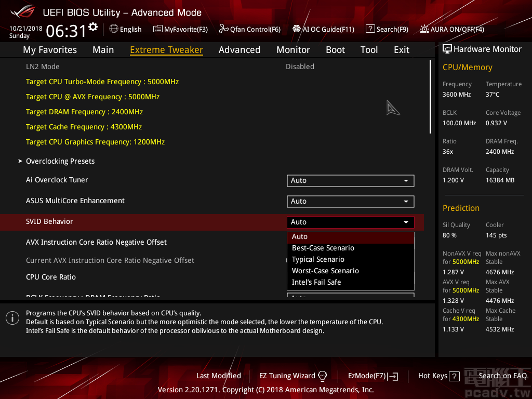Click the Search(F9) question mark icon
This screenshot has width=532, height=399.
[x=370, y=29]
